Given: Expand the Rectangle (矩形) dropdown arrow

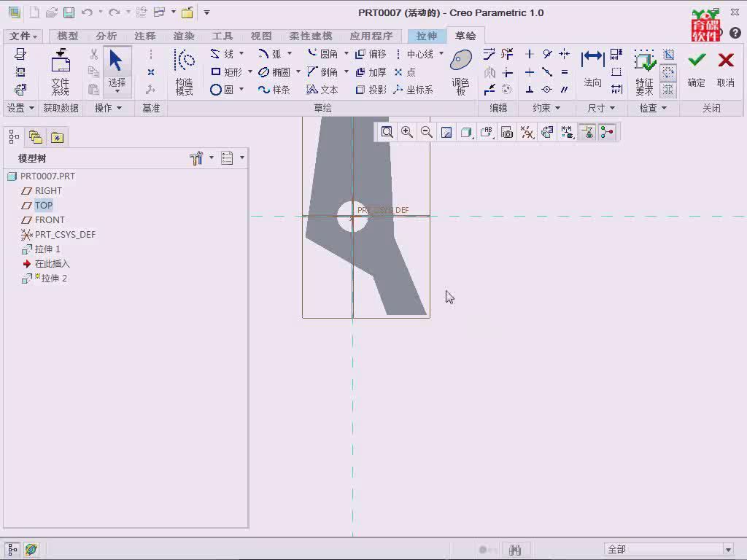Looking at the screenshot, I should point(250,71).
